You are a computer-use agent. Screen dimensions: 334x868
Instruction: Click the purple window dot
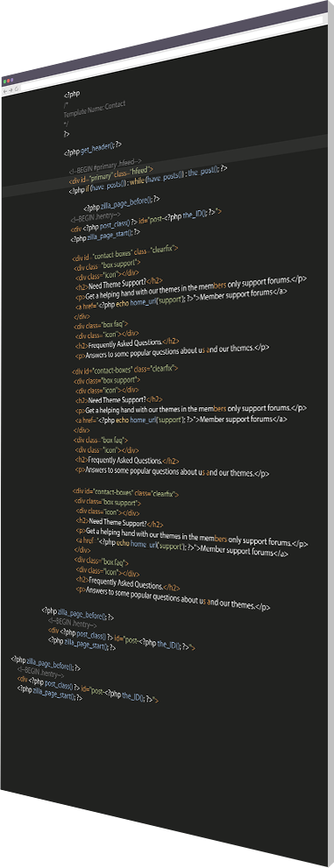[11, 81]
